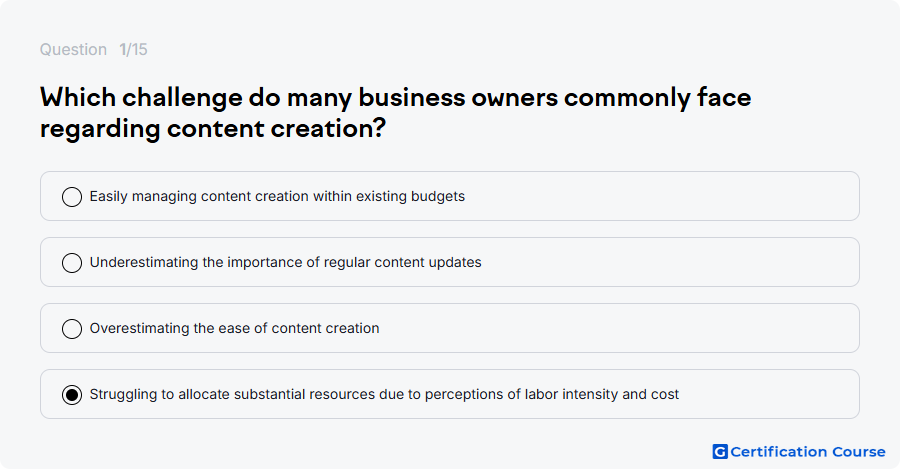The image size is (900, 469).
Task: Click the answer text 'Easily managing content creation within existing budgets'
Action: pyautogui.click(x=277, y=196)
